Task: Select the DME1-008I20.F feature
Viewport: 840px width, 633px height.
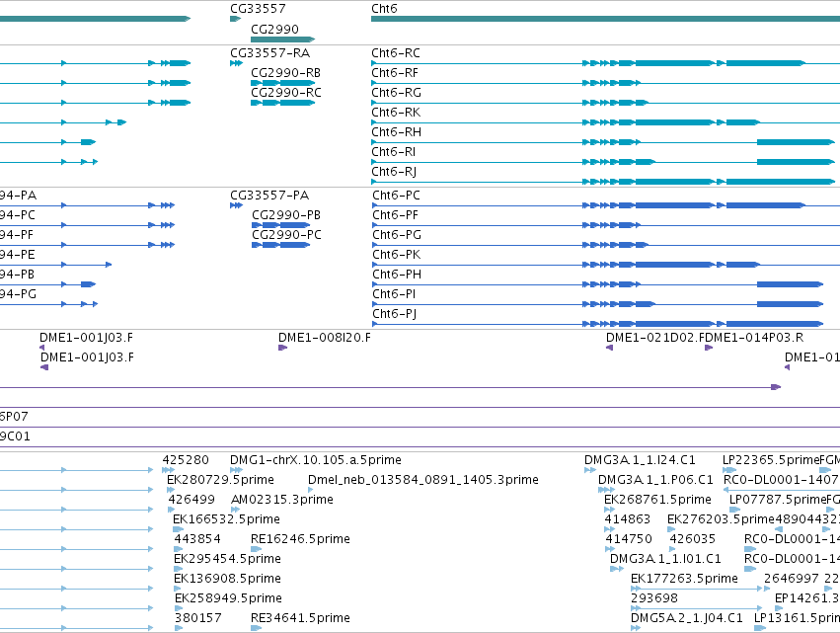Action: (x=324, y=338)
